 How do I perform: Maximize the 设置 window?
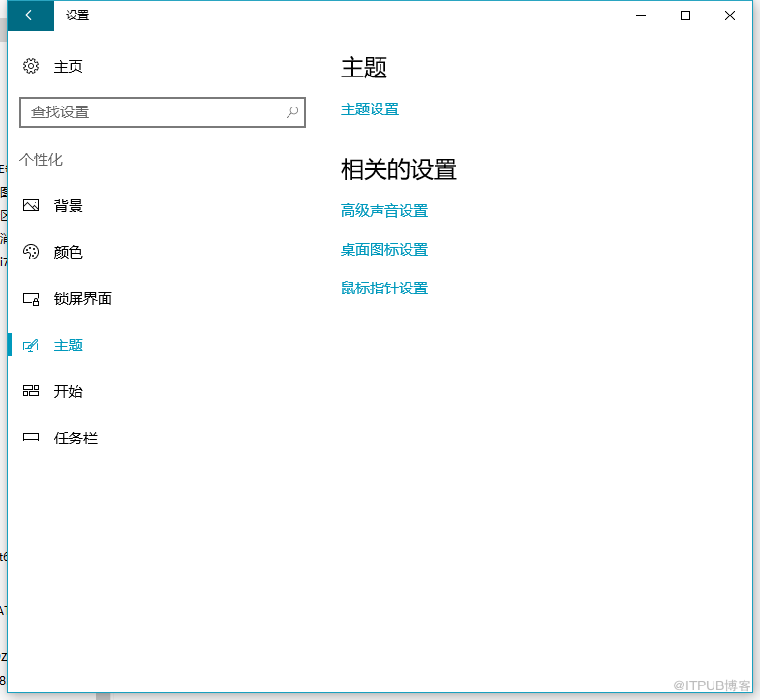click(x=685, y=15)
